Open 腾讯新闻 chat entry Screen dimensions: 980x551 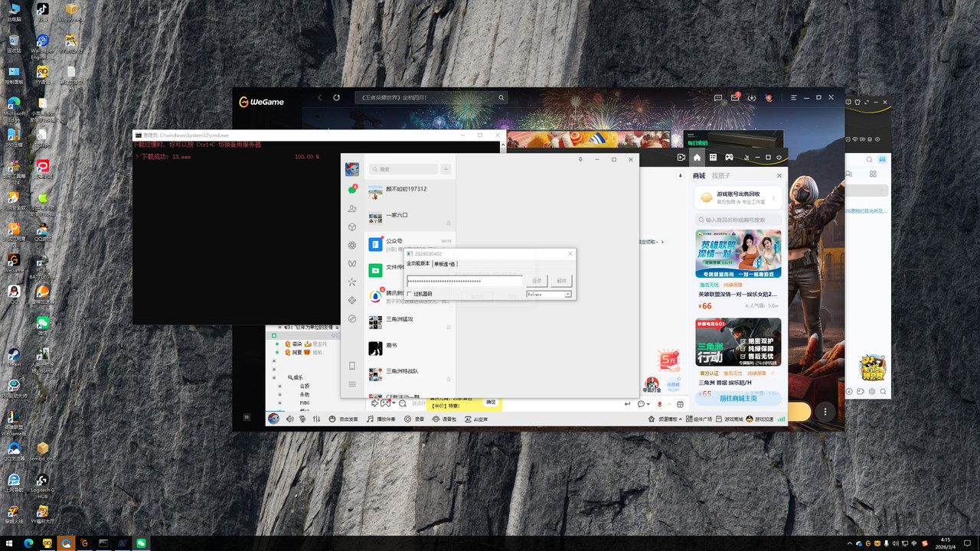[x=385, y=296]
